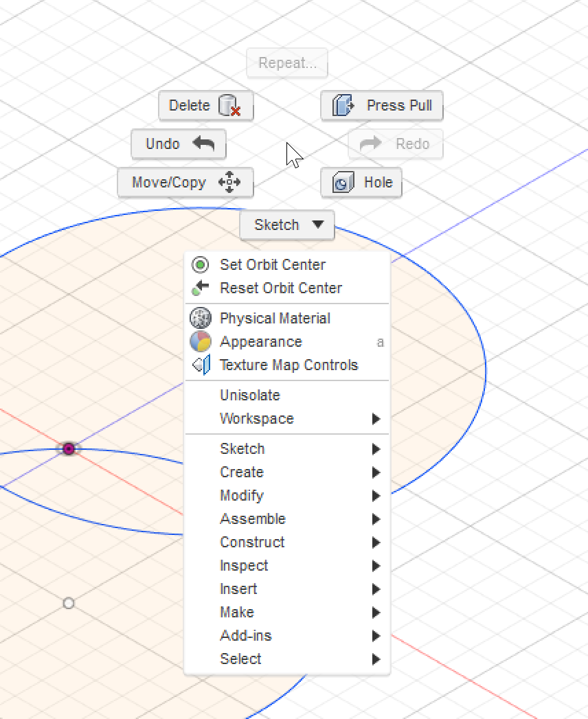This screenshot has height=719, width=588.
Task: Open the Sketch marking menu dropdown arrow
Action: [318, 225]
